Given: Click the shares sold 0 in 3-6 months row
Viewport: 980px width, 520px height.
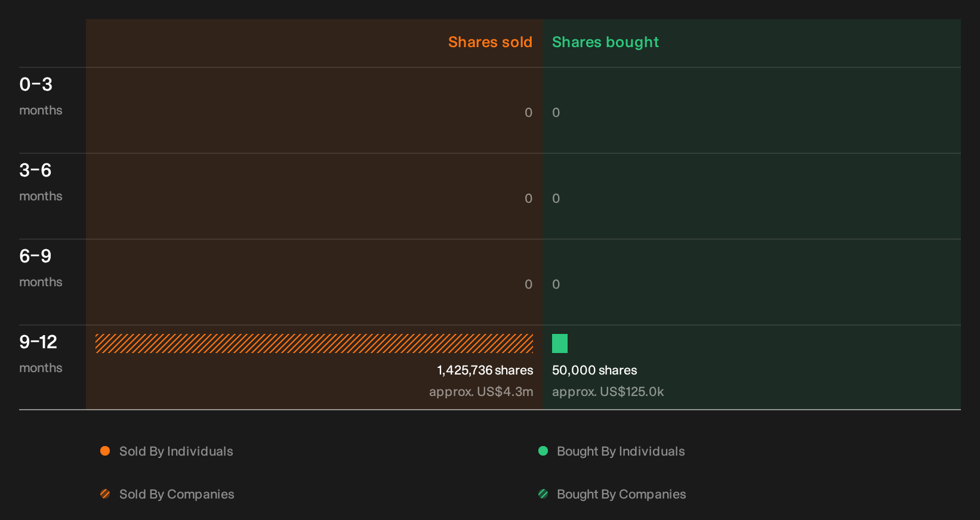Looking at the screenshot, I should [528, 199].
